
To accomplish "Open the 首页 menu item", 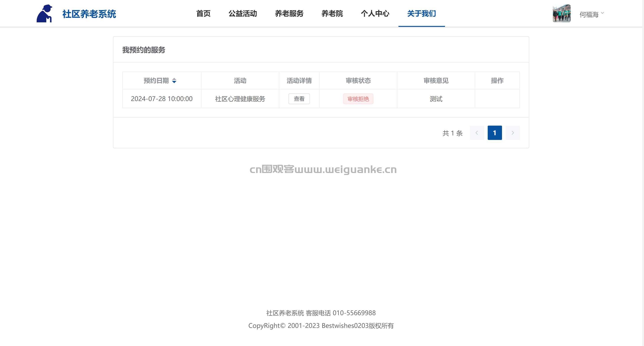I will (x=203, y=13).
